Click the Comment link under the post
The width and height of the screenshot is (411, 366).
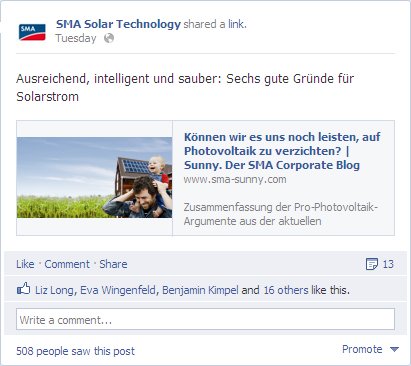pos(67,264)
